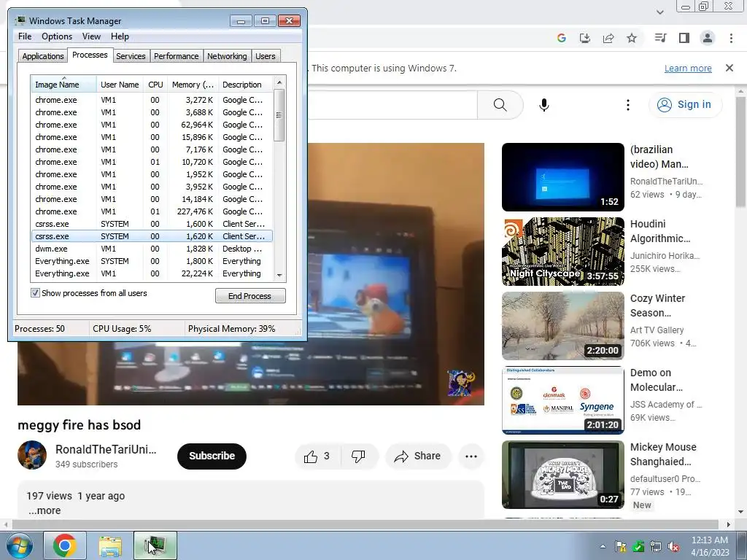Click the Sign in button
The image size is (747, 560).
684,105
